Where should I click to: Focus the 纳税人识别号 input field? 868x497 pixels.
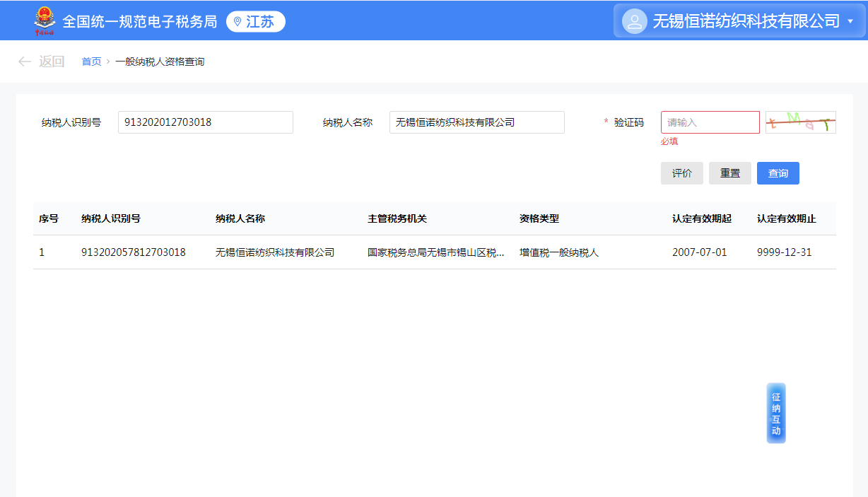205,122
